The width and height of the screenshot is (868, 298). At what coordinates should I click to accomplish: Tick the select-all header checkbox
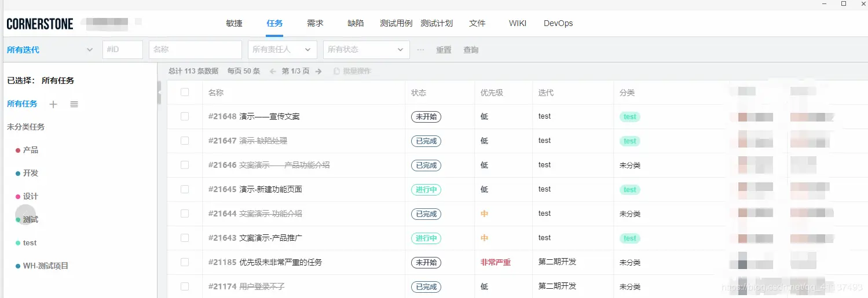185,92
